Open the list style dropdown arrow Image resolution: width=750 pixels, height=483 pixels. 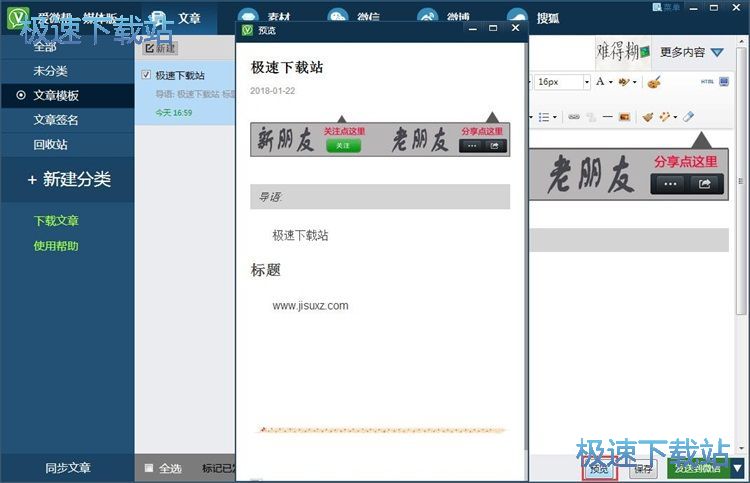[556, 117]
